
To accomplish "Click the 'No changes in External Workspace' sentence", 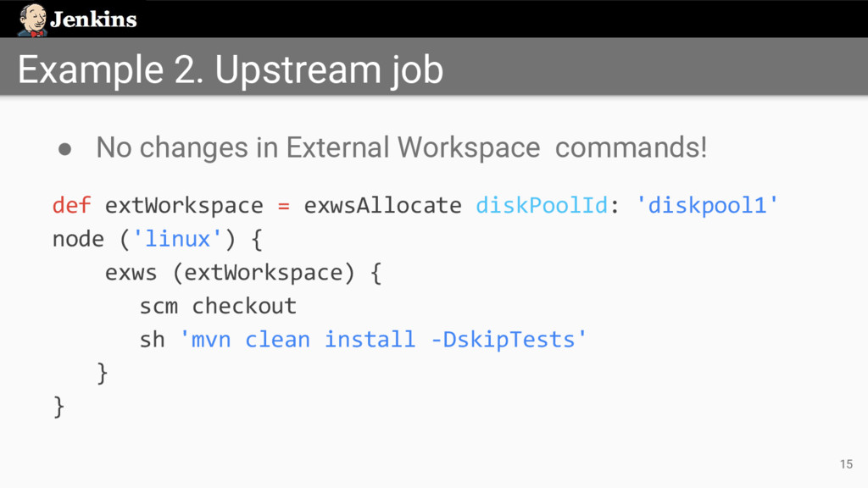I will point(318,147).
